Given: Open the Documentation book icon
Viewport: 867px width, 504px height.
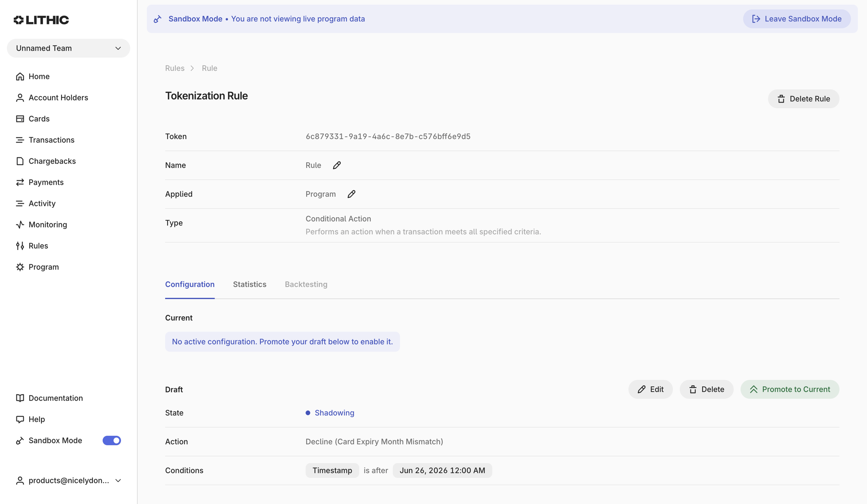Looking at the screenshot, I should point(20,398).
